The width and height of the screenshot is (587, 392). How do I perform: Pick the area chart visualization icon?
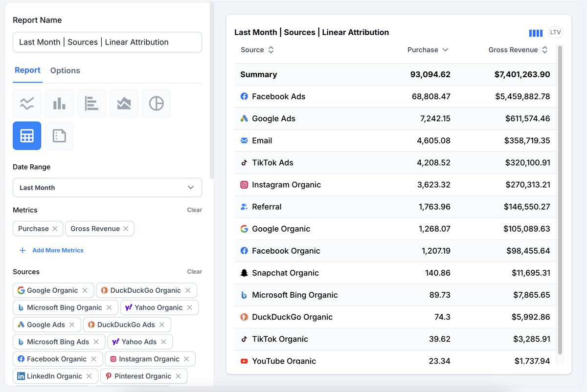click(x=124, y=103)
